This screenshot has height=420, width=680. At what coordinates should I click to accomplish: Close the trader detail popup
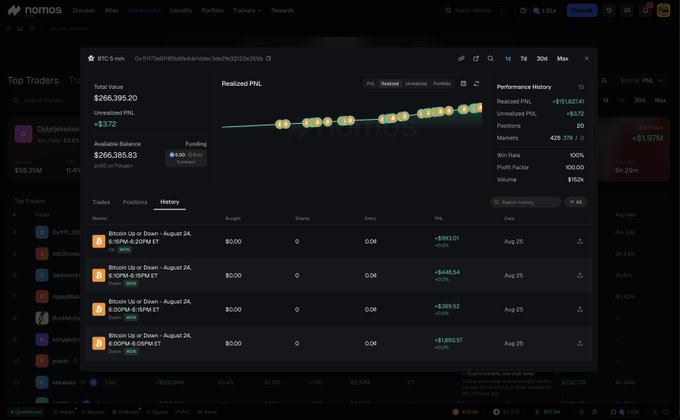[587, 59]
